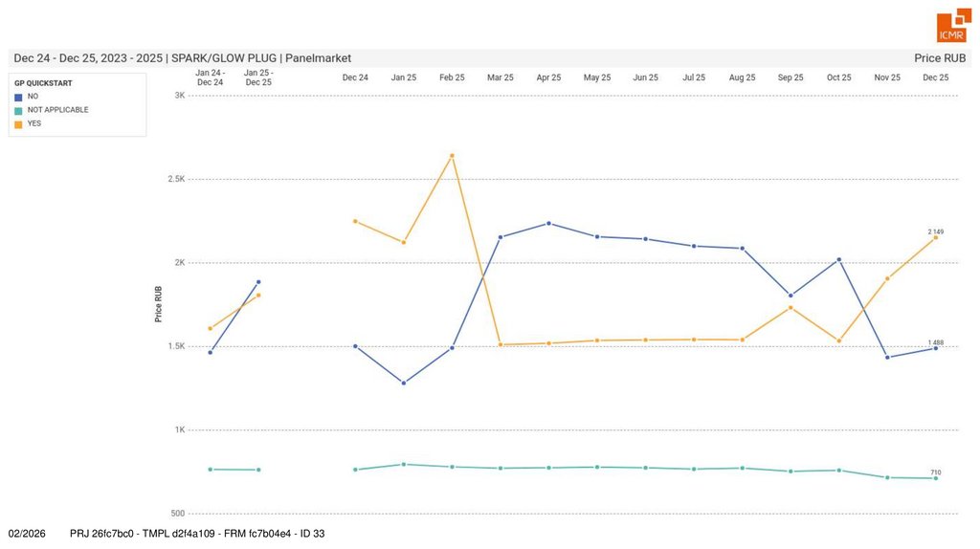Click the 1 488 data label
This screenshot has height=549, width=980.
(935, 341)
